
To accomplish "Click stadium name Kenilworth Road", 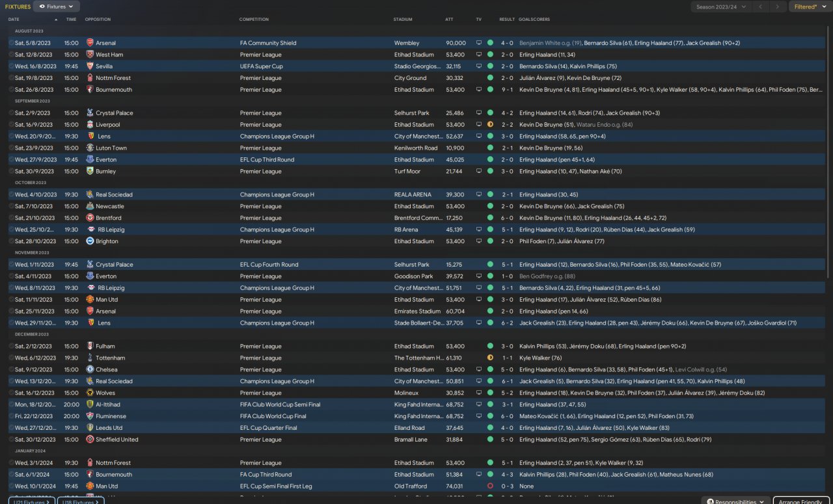I will (x=415, y=148).
